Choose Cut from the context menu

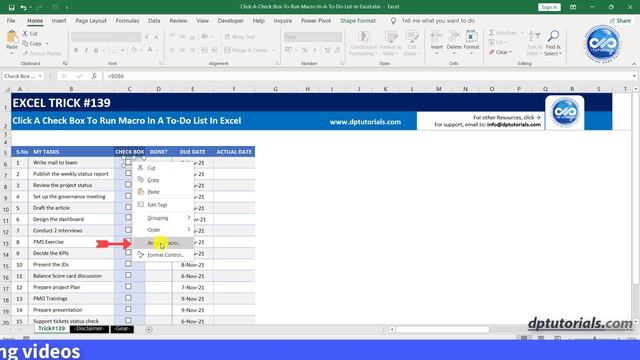[x=164, y=168]
